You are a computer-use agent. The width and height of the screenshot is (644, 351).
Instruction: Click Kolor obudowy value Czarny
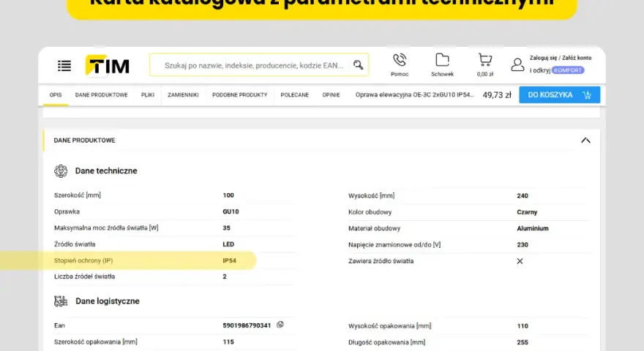pyautogui.click(x=527, y=212)
